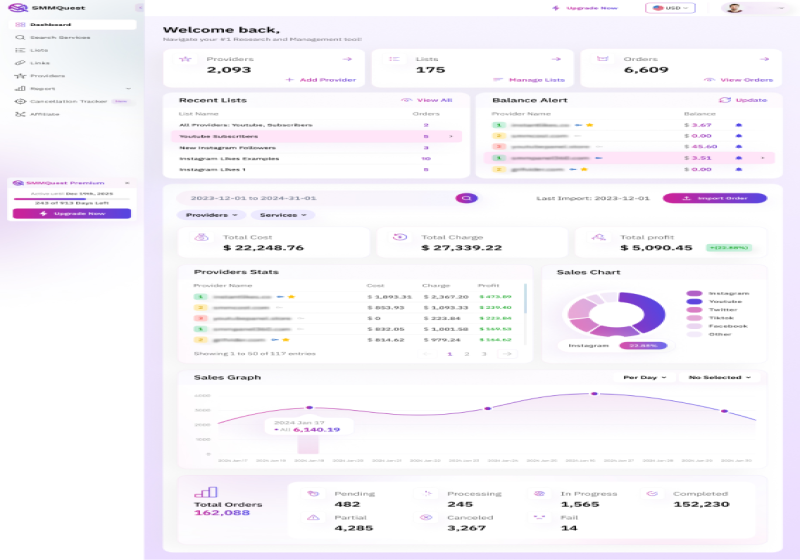The width and height of the screenshot is (800, 560).
Task: Open the Links page from sidebar
Action: pyautogui.click(x=40, y=63)
